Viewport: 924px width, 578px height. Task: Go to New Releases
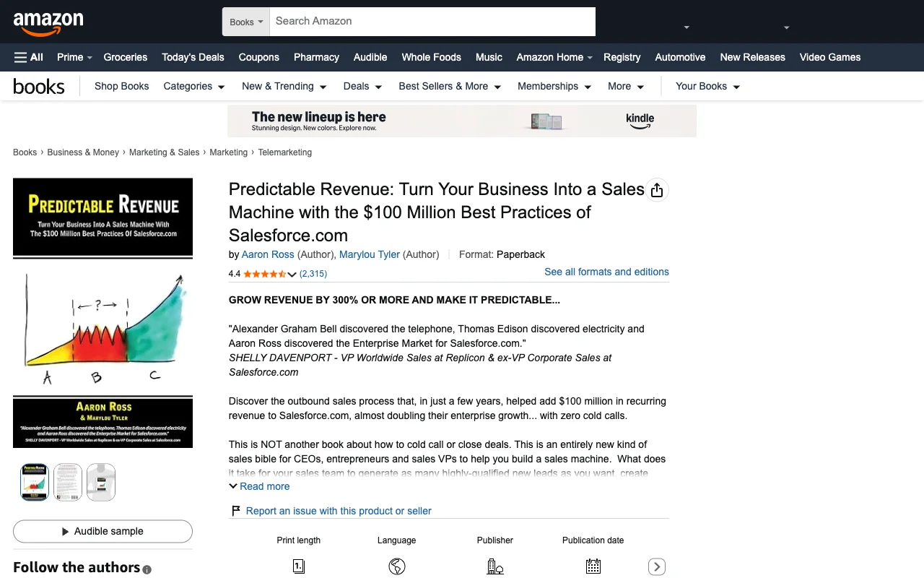click(752, 57)
